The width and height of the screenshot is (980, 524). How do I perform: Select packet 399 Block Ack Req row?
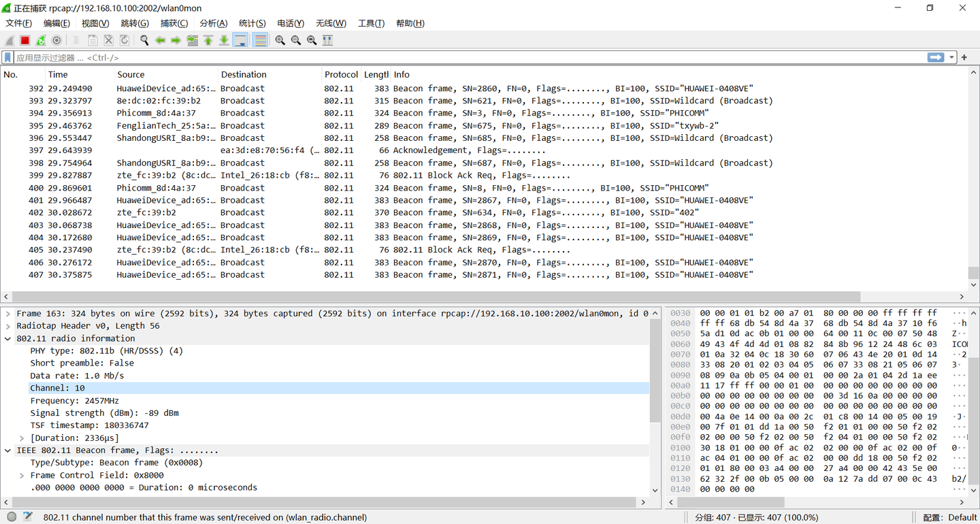pos(484,176)
